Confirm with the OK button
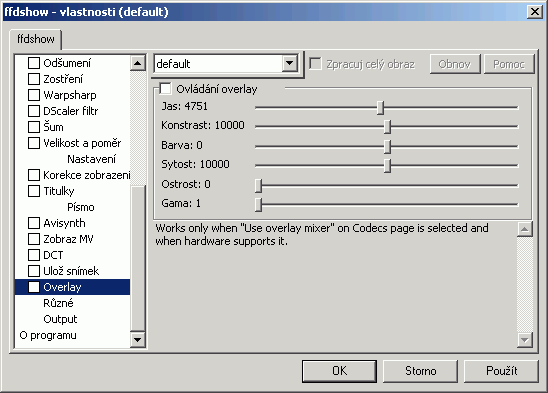This screenshot has height=393, width=548. click(x=339, y=371)
